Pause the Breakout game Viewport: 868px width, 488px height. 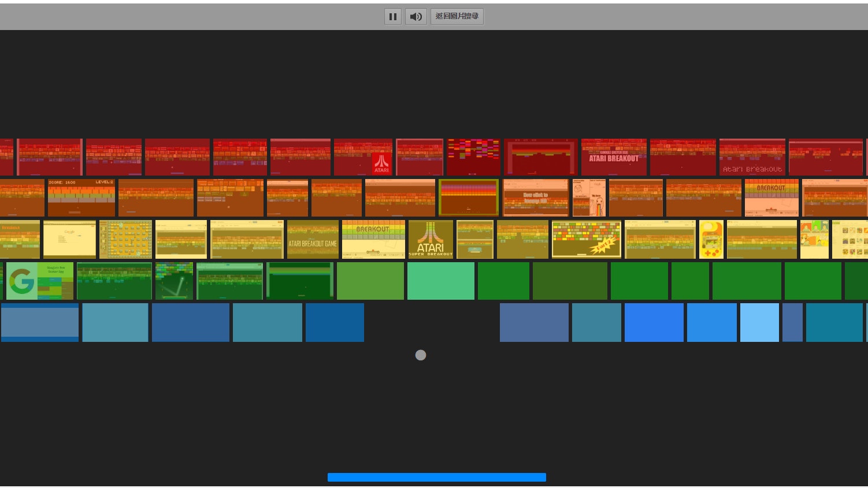click(393, 17)
